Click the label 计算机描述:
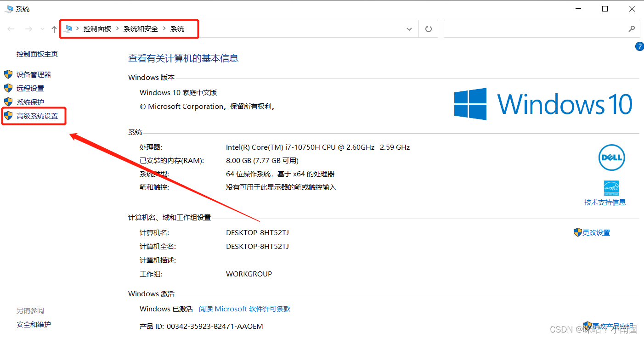The image size is (644, 338). coord(158,260)
